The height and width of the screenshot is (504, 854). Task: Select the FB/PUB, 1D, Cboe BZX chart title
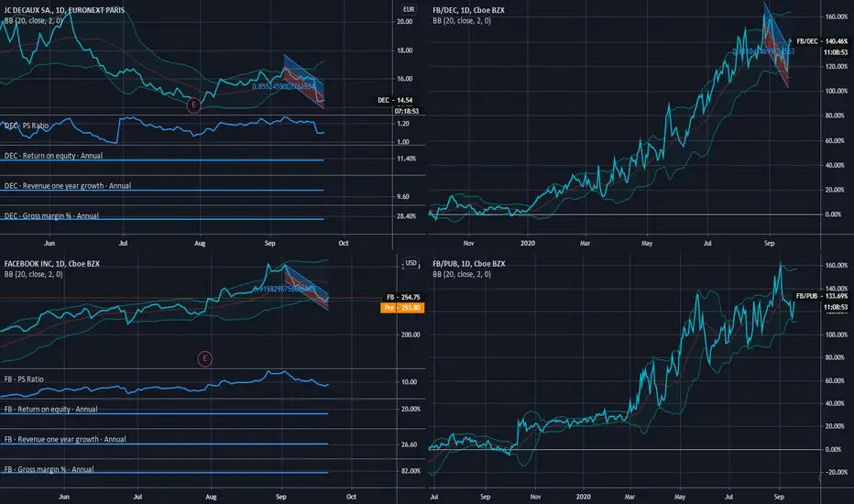tap(469, 264)
